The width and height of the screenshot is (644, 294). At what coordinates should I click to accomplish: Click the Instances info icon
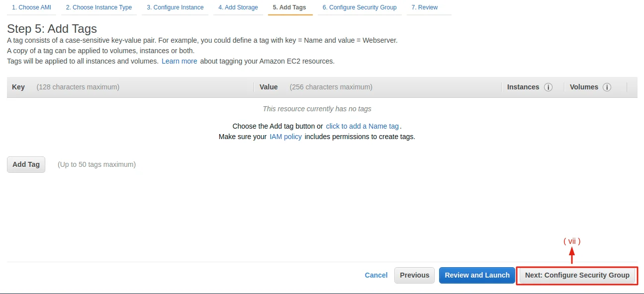pyautogui.click(x=549, y=87)
